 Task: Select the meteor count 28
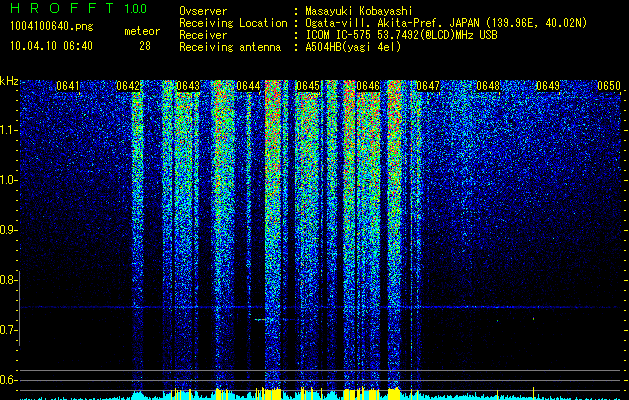click(x=145, y=46)
